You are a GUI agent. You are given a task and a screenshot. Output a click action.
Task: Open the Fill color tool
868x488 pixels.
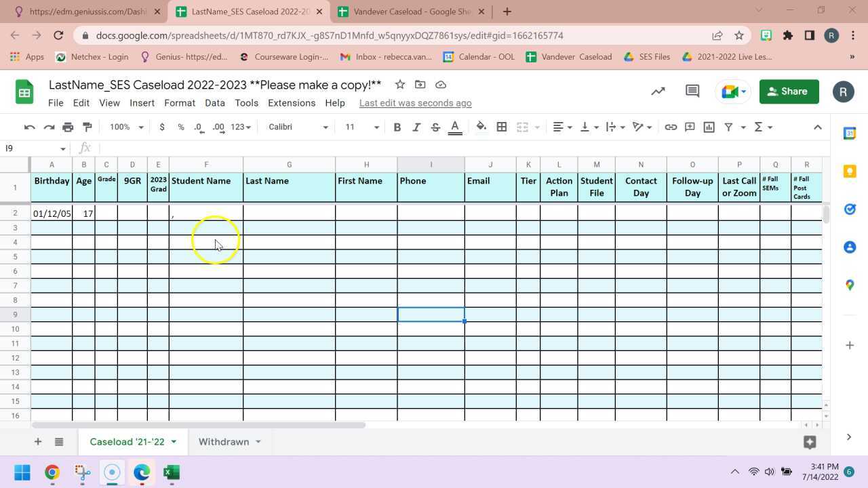click(x=481, y=127)
